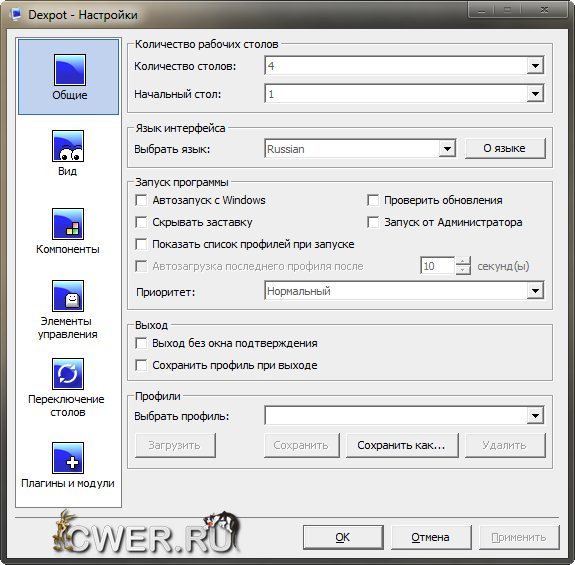The height and width of the screenshot is (565, 575).
Task: Open Плагины и модули icon
Action: [68, 458]
